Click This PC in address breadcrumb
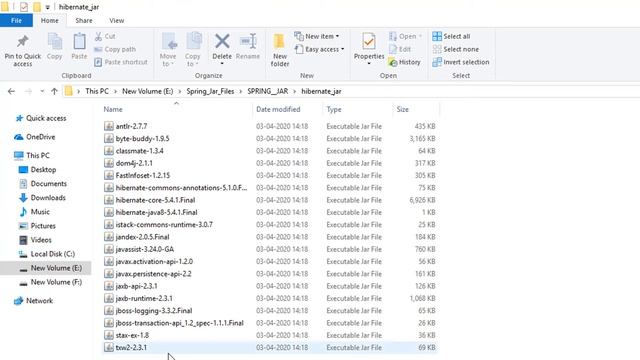This screenshot has height=360, width=640. pos(97,91)
